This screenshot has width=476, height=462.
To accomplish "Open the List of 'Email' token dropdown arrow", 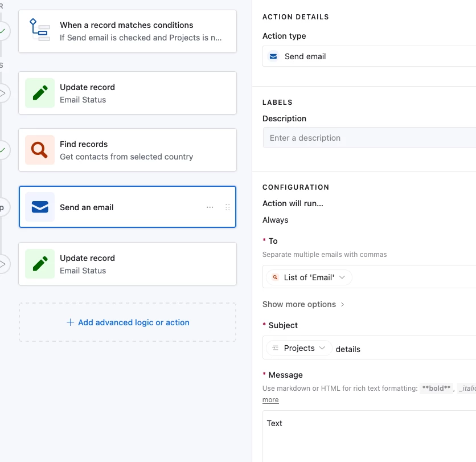I will (x=342, y=277).
